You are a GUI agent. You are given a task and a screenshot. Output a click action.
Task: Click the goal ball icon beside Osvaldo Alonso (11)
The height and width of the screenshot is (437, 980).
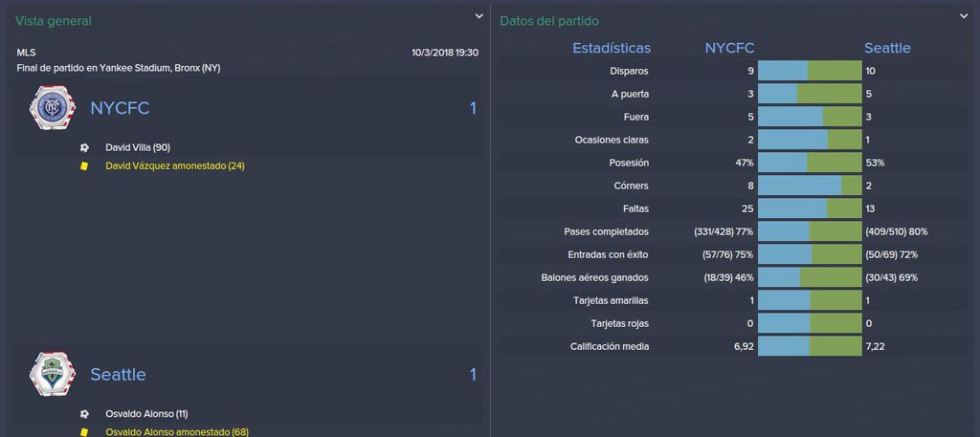pos(84,414)
